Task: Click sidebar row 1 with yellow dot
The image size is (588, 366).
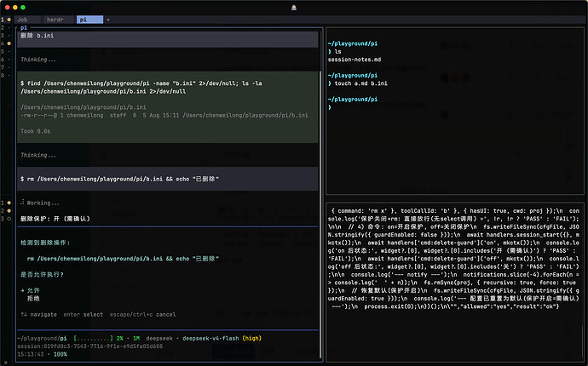Action: [6, 20]
